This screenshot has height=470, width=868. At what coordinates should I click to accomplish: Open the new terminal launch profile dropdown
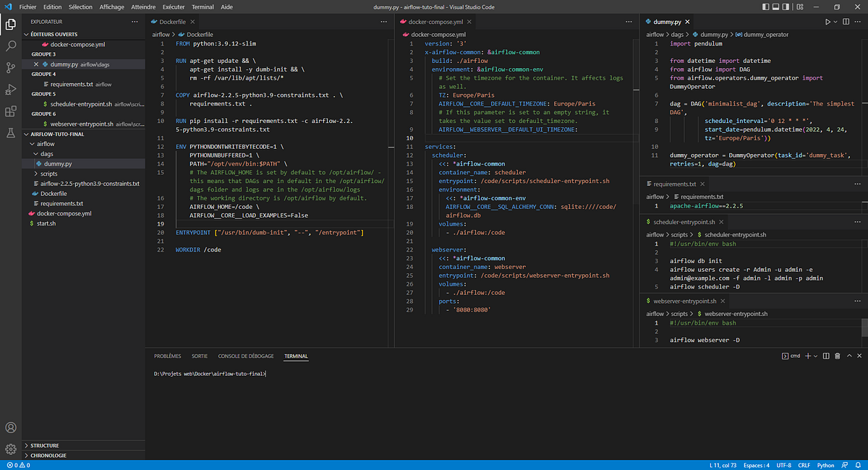click(x=815, y=356)
